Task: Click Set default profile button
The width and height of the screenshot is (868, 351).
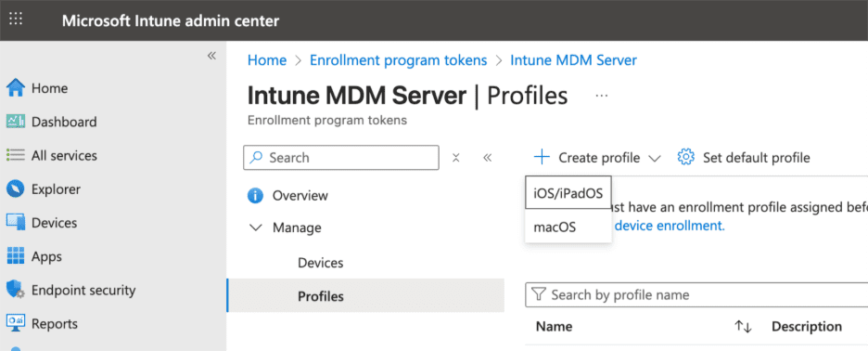Action: pyautogui.click(x=744, y=158)
